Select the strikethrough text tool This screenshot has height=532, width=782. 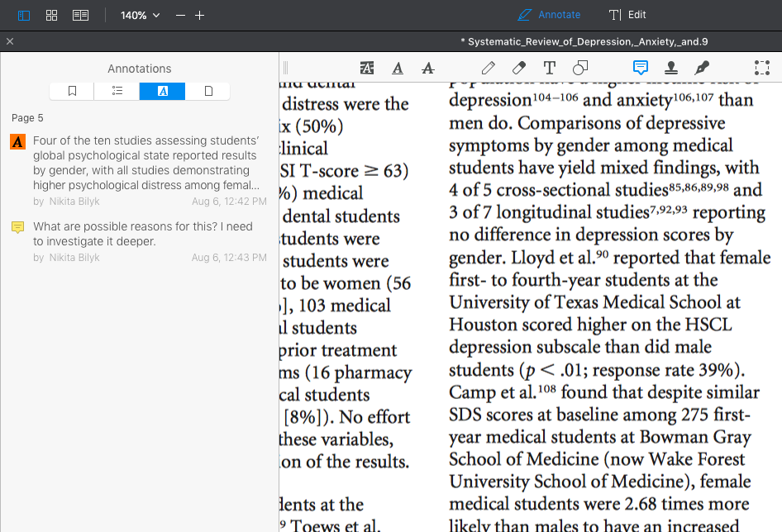[428, 68]
